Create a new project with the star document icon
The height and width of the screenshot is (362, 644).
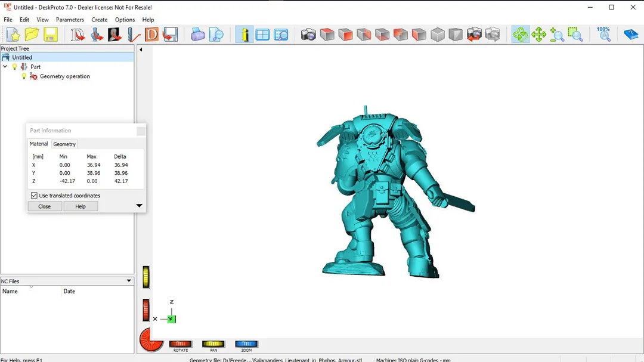pyautogui.click(x=13, y=35)
